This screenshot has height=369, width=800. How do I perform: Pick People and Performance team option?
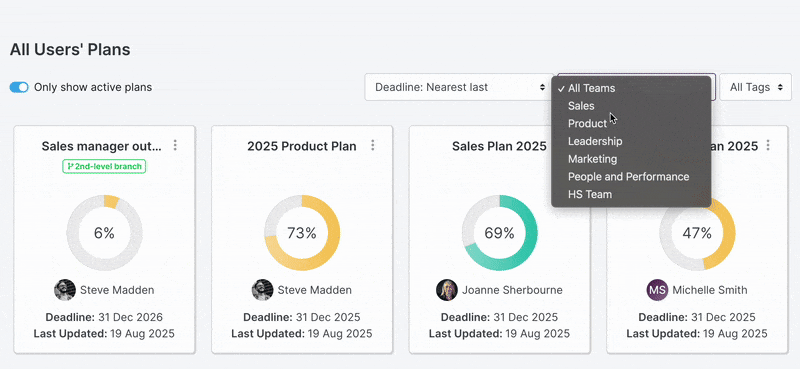(x=631, y=177)
